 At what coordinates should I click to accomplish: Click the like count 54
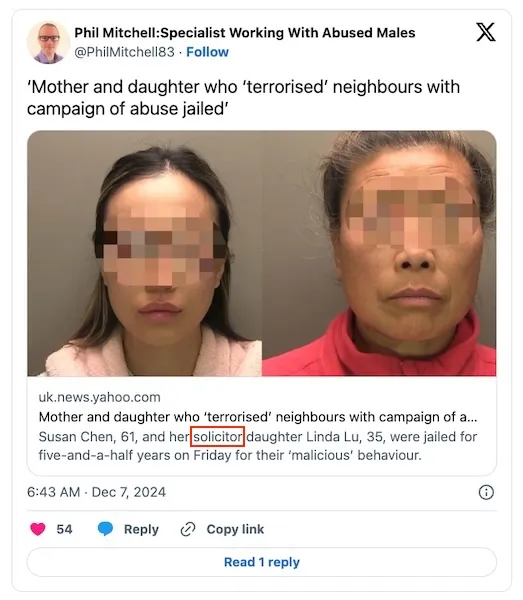[64, 529]
